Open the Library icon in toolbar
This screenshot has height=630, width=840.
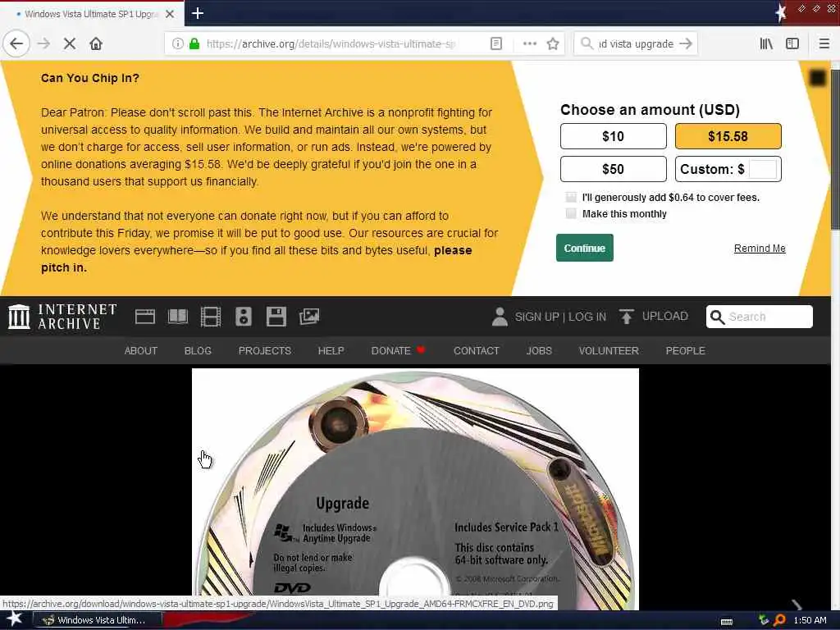pyautogui.click(x=766, y=43)
